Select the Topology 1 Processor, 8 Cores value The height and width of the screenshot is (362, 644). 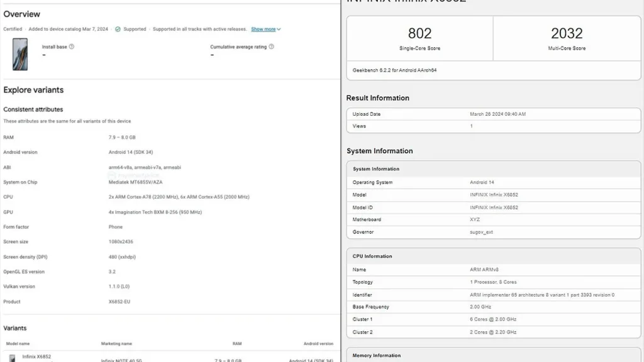[493, 282]
